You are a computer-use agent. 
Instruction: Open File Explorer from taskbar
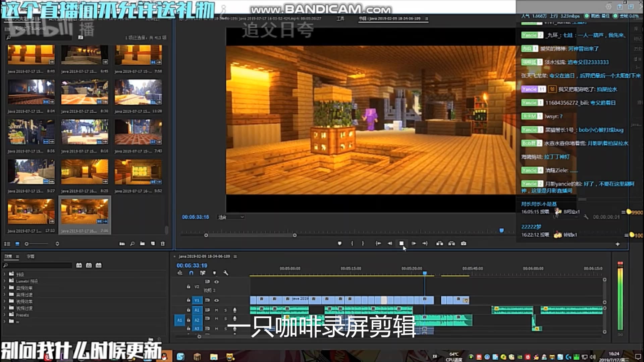pos(214,357)
